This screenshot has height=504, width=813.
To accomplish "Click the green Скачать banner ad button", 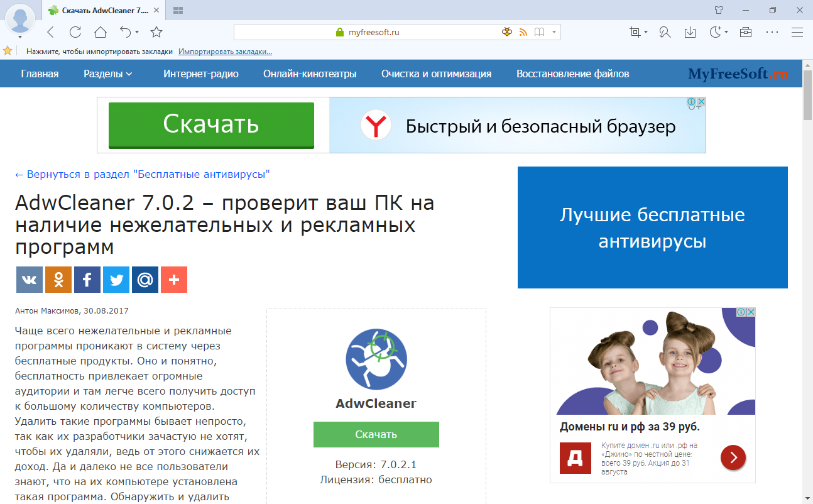I will tap(211, 124).
